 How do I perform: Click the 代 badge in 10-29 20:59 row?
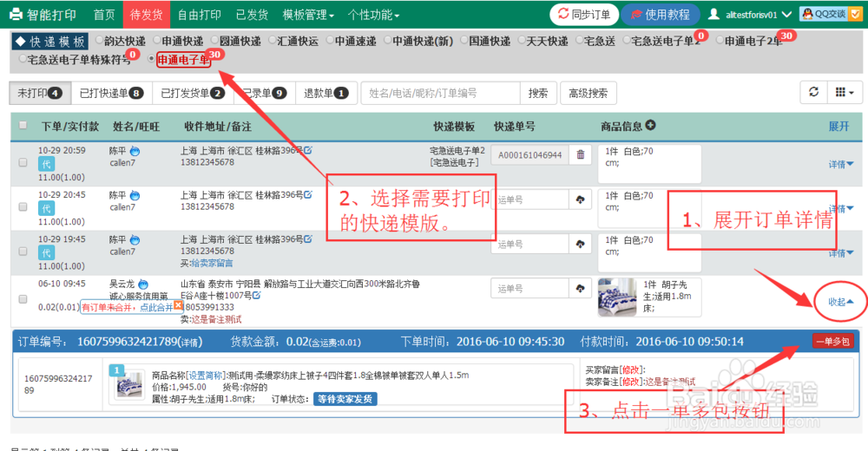coord(46,164)
